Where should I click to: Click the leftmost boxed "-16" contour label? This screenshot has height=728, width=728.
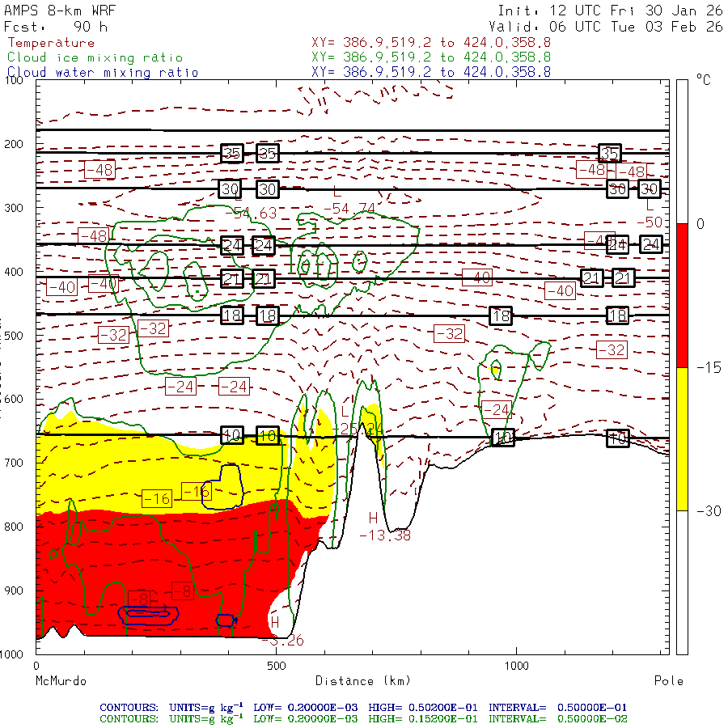click(157, 498)
